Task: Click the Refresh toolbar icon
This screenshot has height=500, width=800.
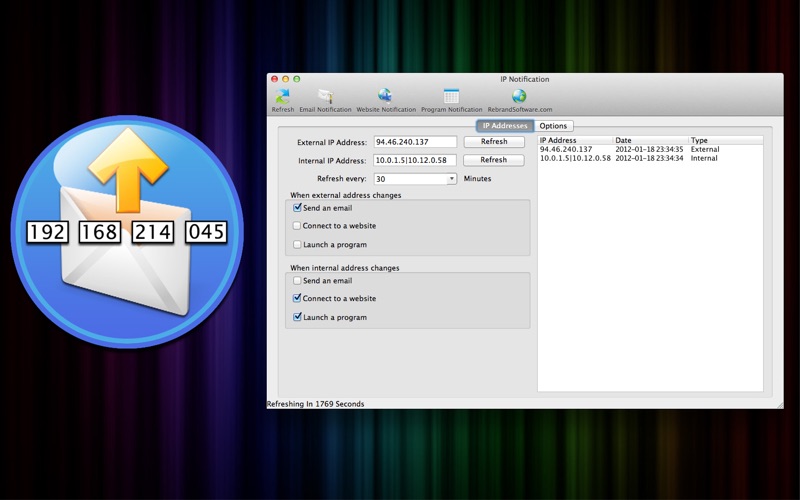Action: pyautogui.click(x=283, y=97)
